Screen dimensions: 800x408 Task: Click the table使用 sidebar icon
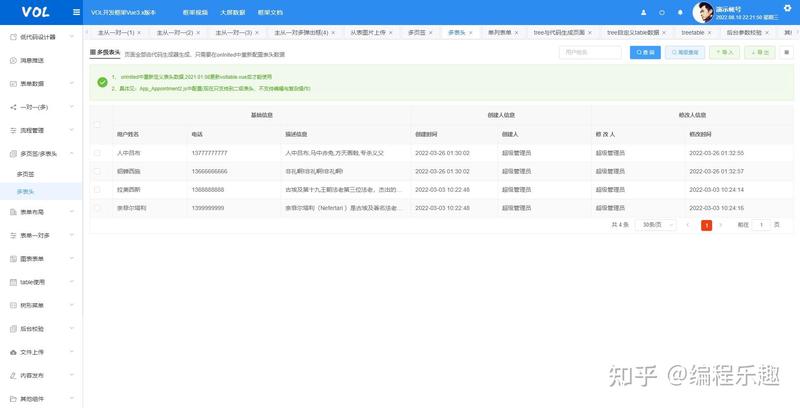(x=14, y=282)
